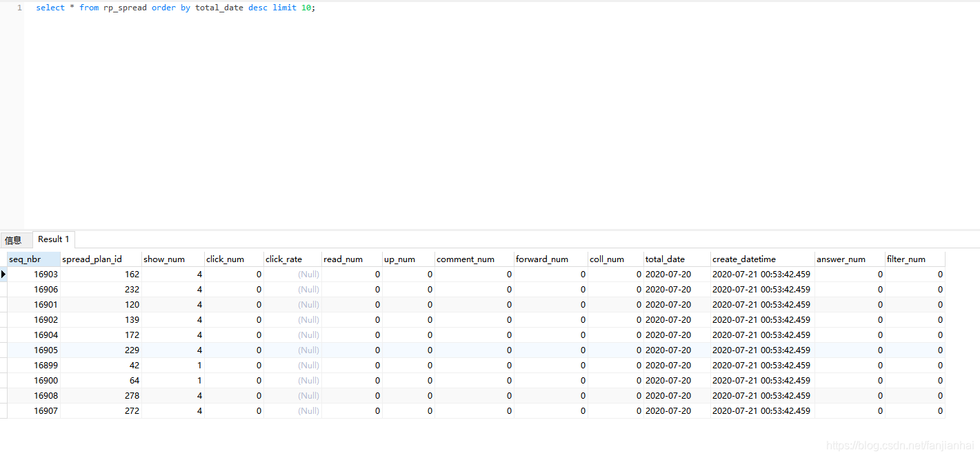Click the seq_nbr cell 16901
980x458 pixels.
point(34,305)
